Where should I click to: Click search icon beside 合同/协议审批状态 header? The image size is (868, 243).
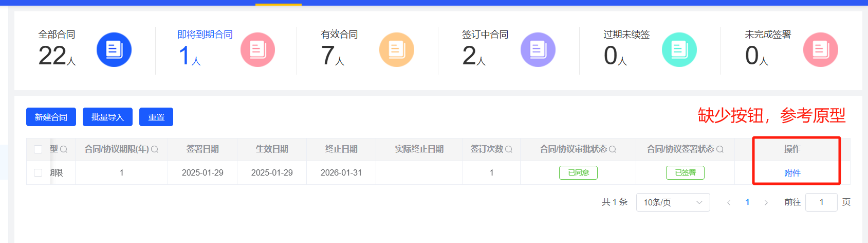613,149
